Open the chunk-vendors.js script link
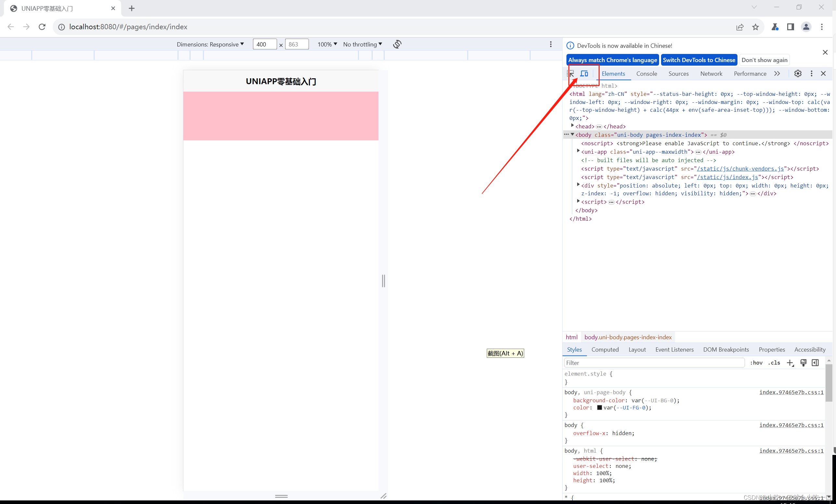This screenshot has width=836, height=504. [740, 169]
